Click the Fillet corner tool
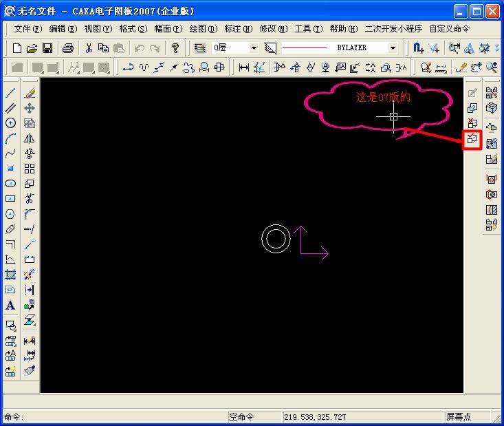 click(x=30, y=213)
